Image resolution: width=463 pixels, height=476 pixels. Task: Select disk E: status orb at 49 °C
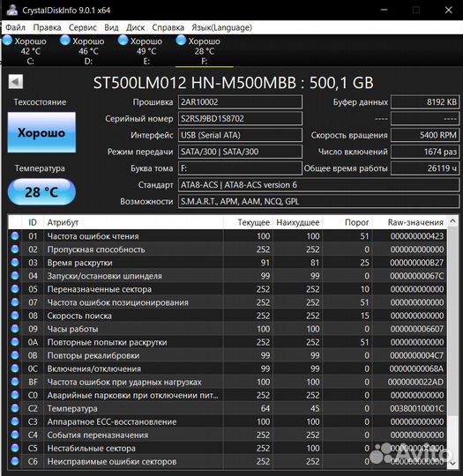coord(123,40)
